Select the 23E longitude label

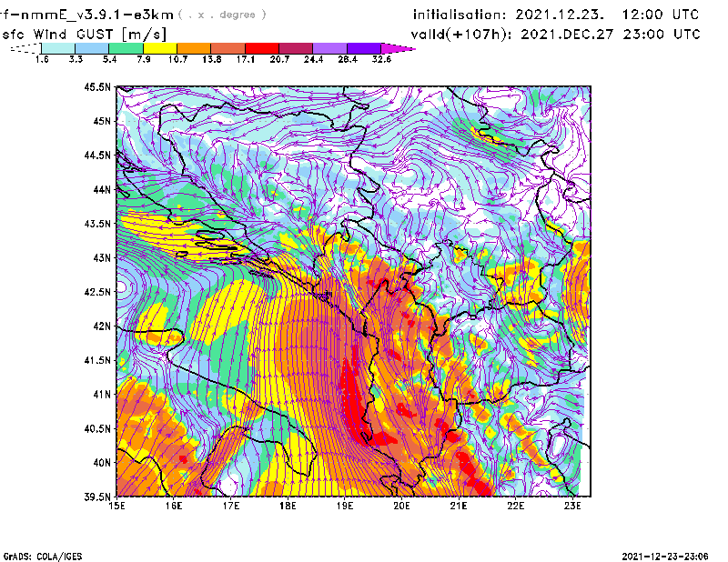pyautogui.click(x=572, y=506)
